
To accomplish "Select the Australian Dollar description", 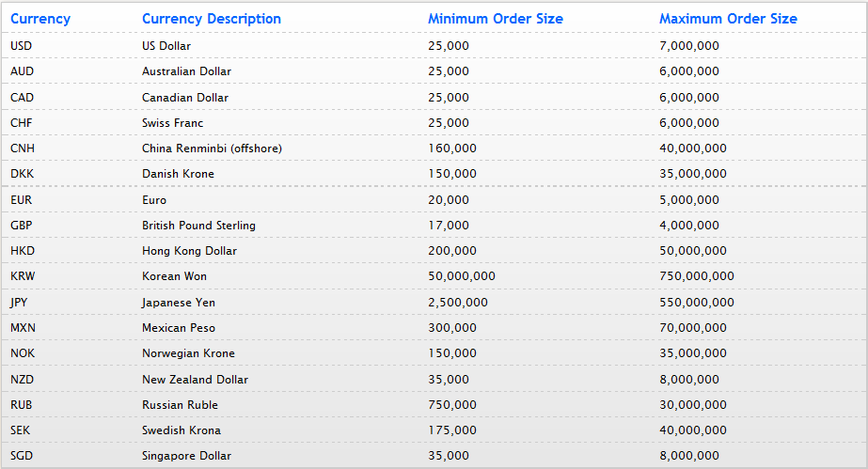I will (186, 71).
